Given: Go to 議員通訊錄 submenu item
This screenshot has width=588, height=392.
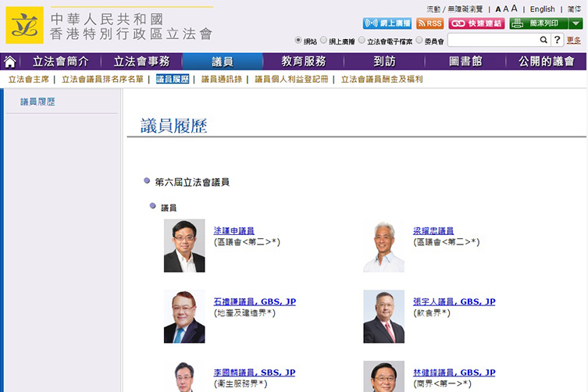Looking at the screenshot, I should coord(223,79).
